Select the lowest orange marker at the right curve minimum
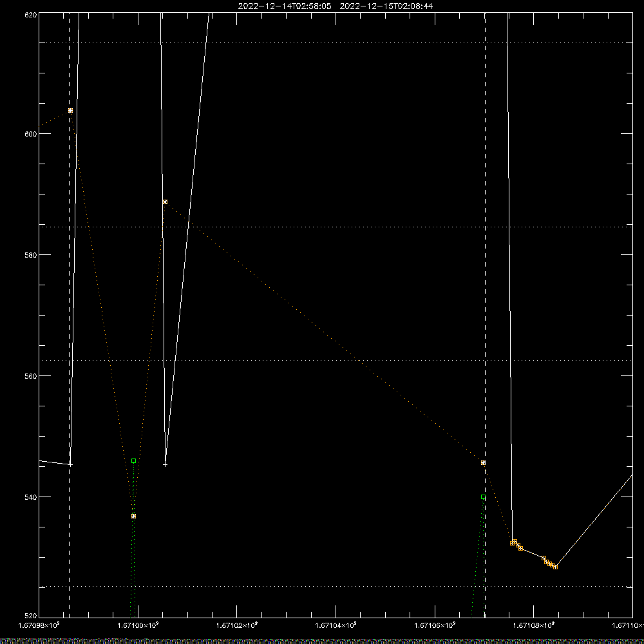This screenshot has height=644, width=644. (x=555, y=567)
